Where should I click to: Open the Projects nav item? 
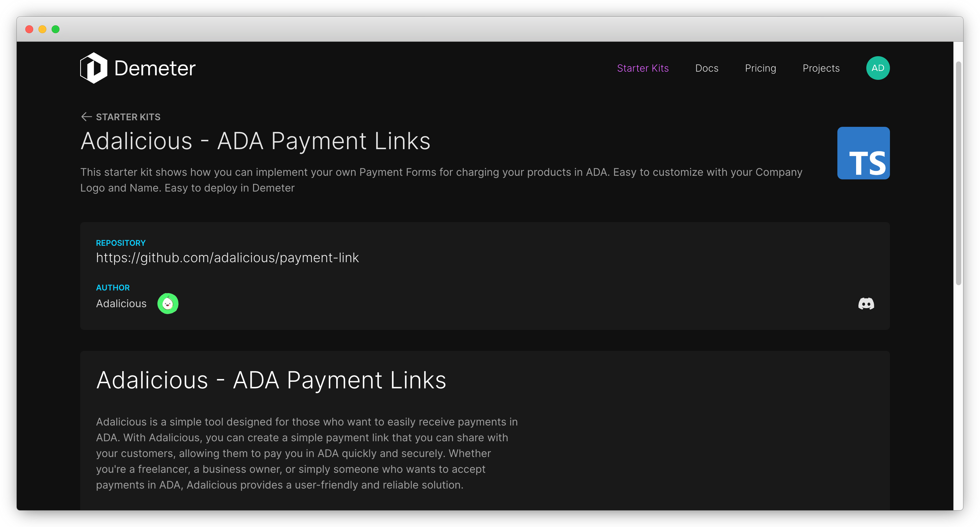click(821, 68)
